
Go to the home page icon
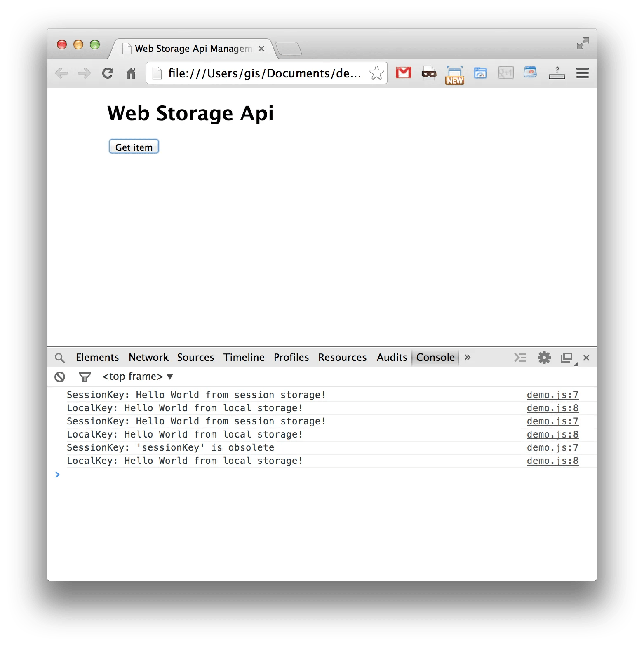tap(131, 73)
